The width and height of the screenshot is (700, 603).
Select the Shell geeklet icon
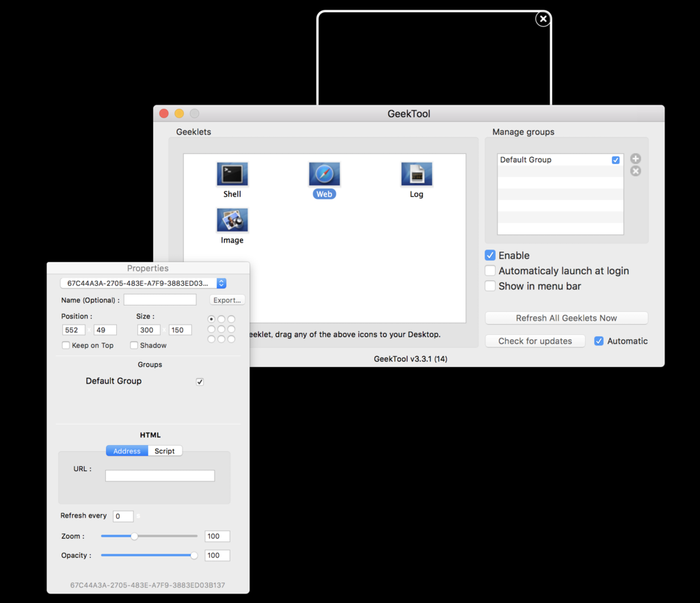click(x=232, y=174)
